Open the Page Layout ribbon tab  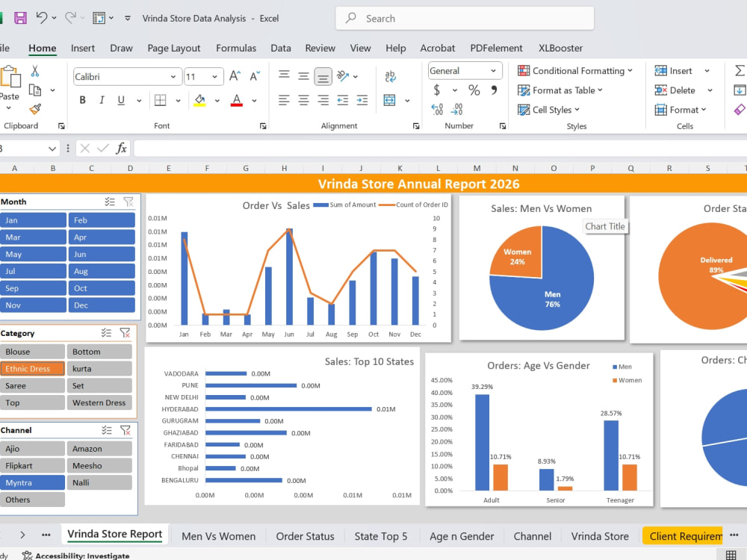tap(174, 48)
